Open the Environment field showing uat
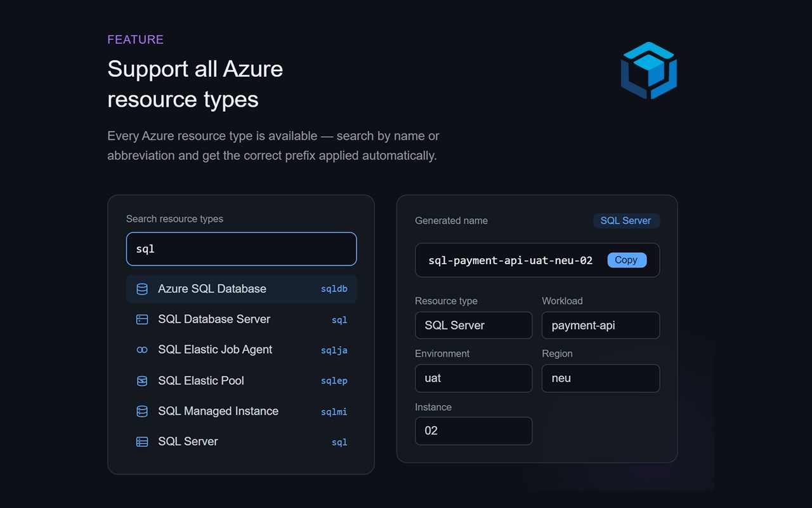 (473, 378)
